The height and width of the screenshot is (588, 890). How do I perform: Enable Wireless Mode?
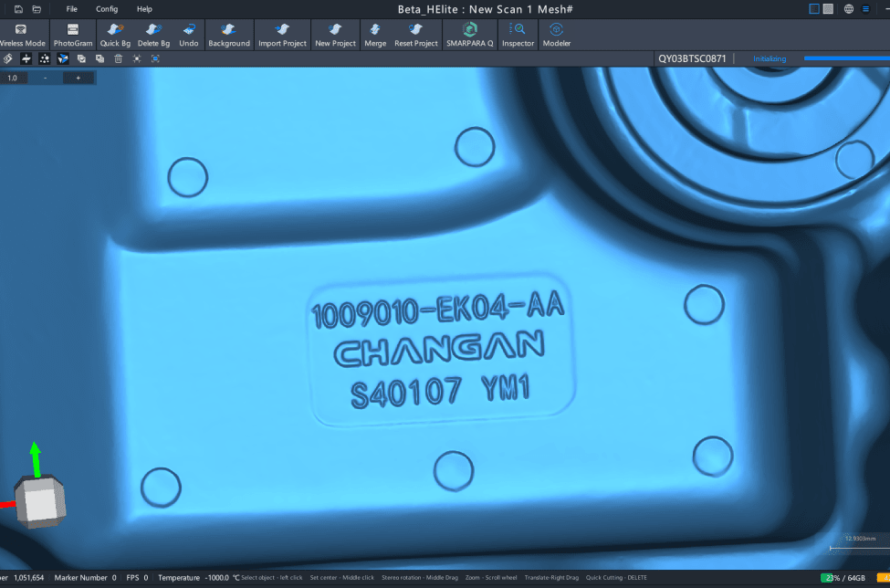pos(22,36)
